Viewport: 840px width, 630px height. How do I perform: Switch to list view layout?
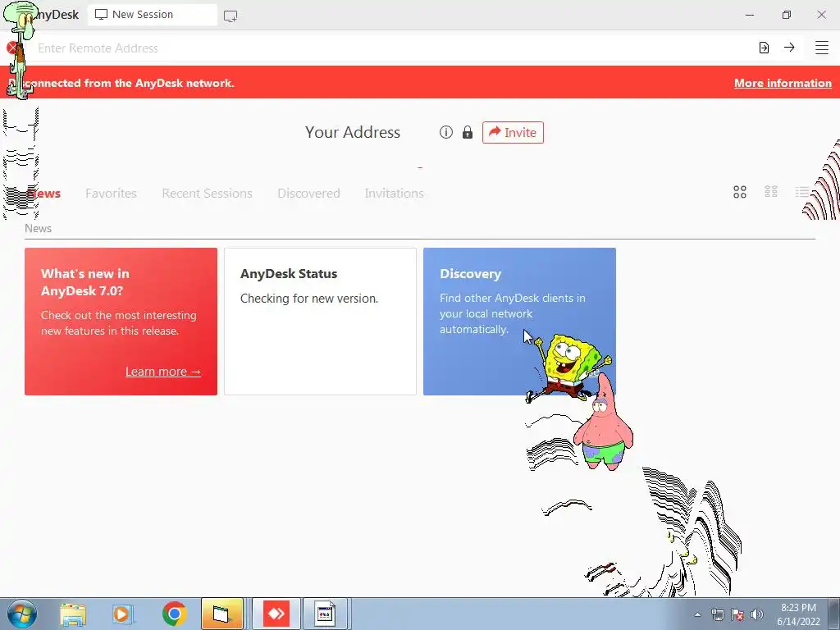(802, 192)
